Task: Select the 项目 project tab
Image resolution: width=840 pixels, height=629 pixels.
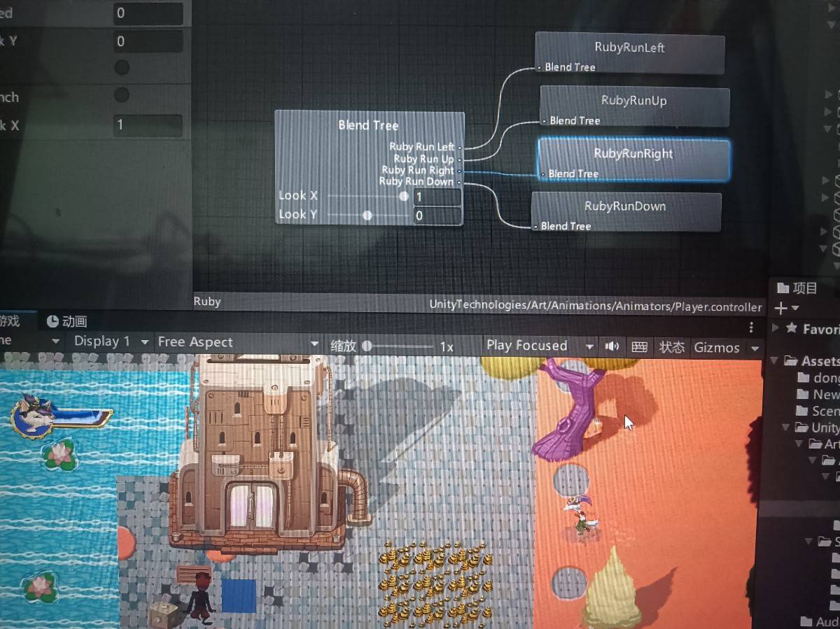Action: pos(798,288)
